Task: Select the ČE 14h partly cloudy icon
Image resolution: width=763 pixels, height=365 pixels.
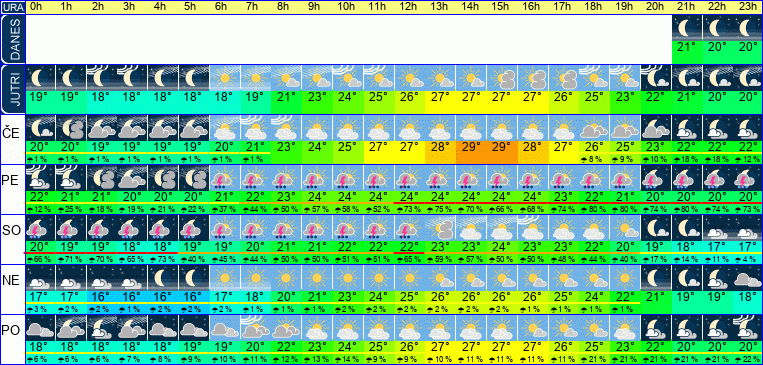Action: click(x=471, y=128)
